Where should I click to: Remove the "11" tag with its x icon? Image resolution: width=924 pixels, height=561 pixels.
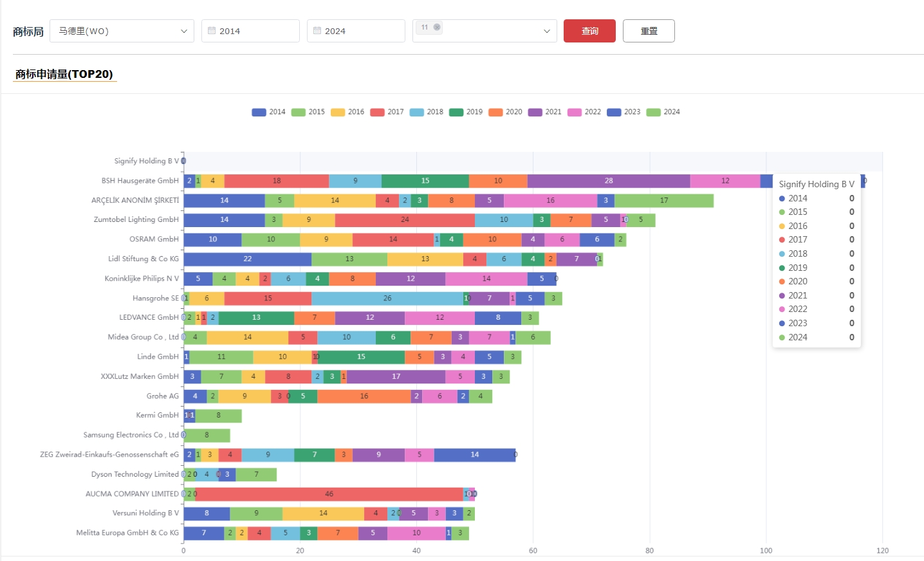[x=437, y=27]
